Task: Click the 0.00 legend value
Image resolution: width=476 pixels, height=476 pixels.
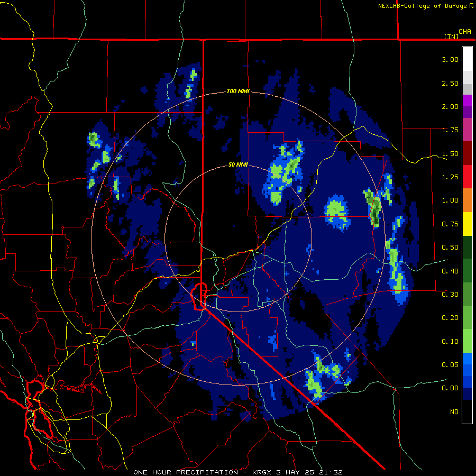Action: pyautogui.click(x=450, y=388)
